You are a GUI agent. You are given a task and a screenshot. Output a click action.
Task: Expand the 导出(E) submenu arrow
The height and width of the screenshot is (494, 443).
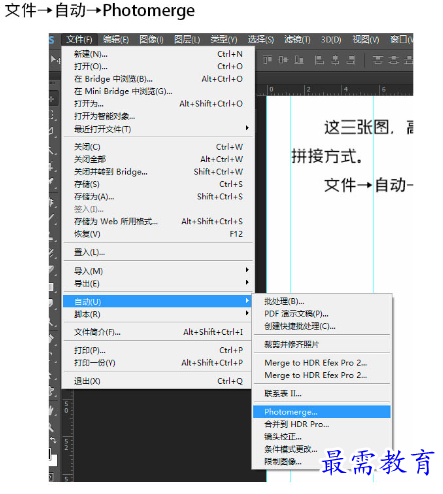pos(247,282)
